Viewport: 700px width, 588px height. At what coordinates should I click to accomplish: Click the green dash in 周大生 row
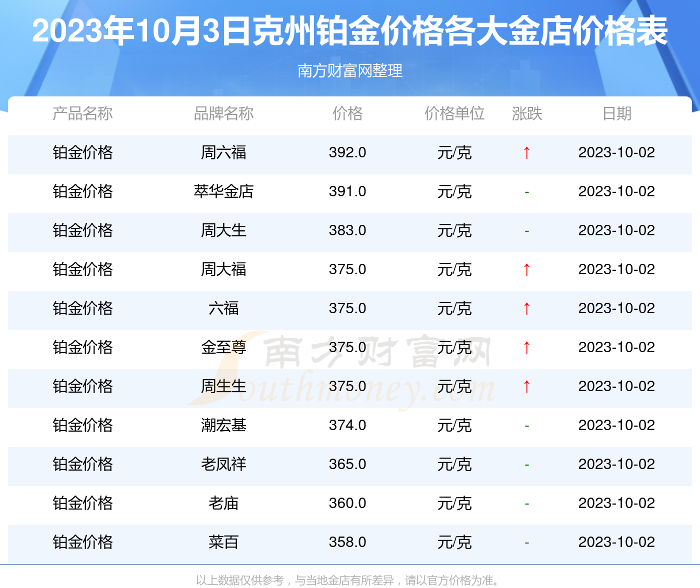coord(526,231)
